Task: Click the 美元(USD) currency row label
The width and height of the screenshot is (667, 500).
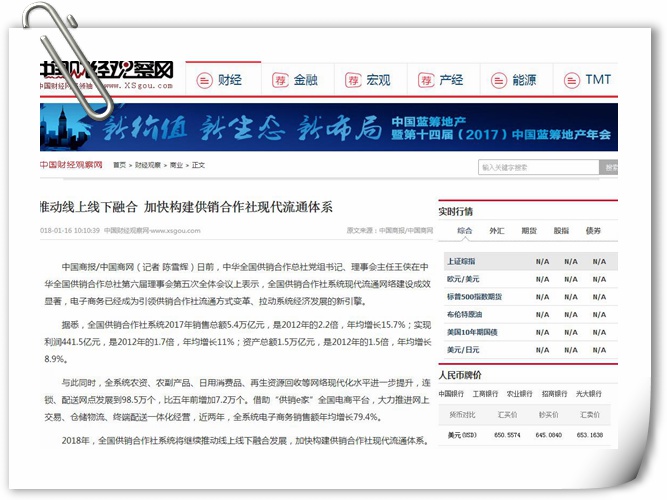Action: pyautogui.click(x=462, y=435)
